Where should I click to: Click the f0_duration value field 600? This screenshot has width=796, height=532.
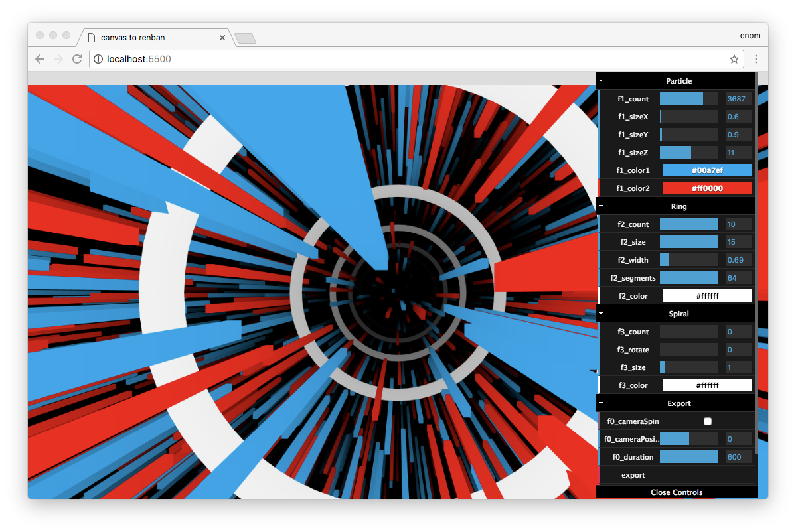point(739,458)
